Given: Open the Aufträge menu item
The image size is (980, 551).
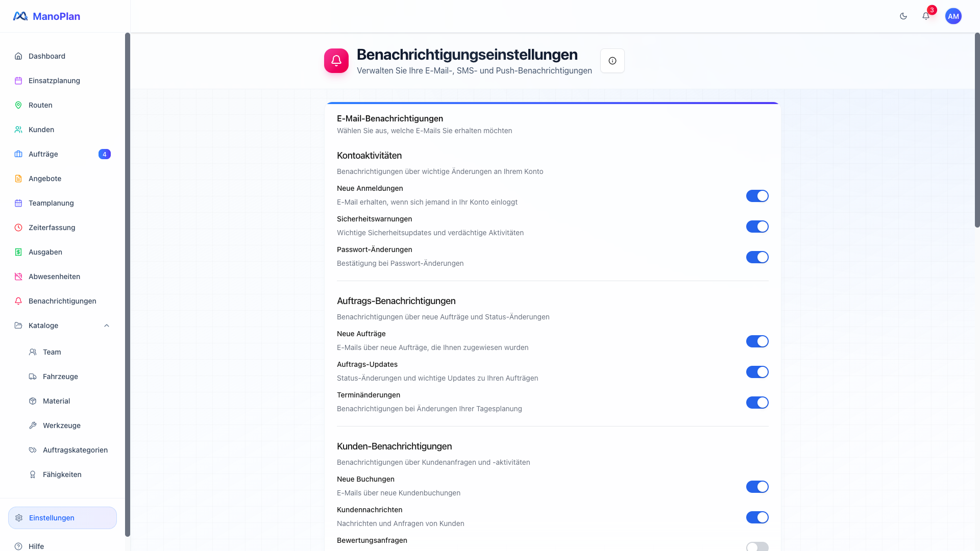Looking at the screenshot, I should [x=43, y=154].
